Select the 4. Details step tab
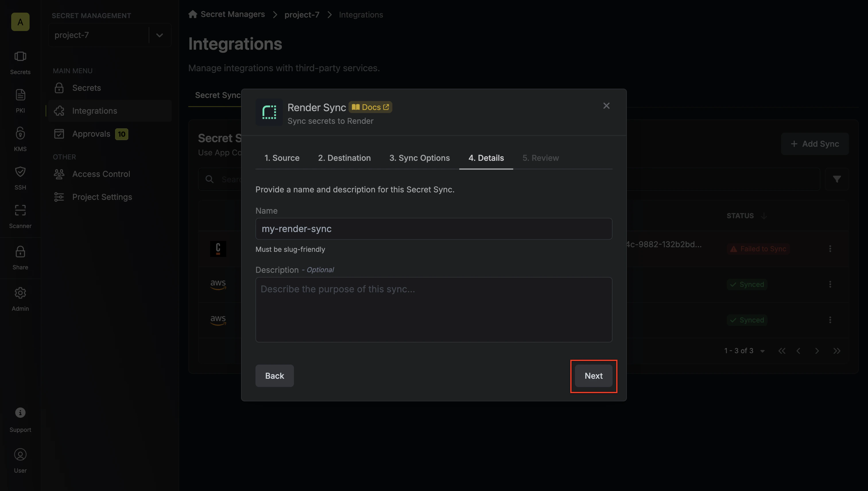This screenshot has height=491, width=868. pyautogui.click(x=486, y=158)
